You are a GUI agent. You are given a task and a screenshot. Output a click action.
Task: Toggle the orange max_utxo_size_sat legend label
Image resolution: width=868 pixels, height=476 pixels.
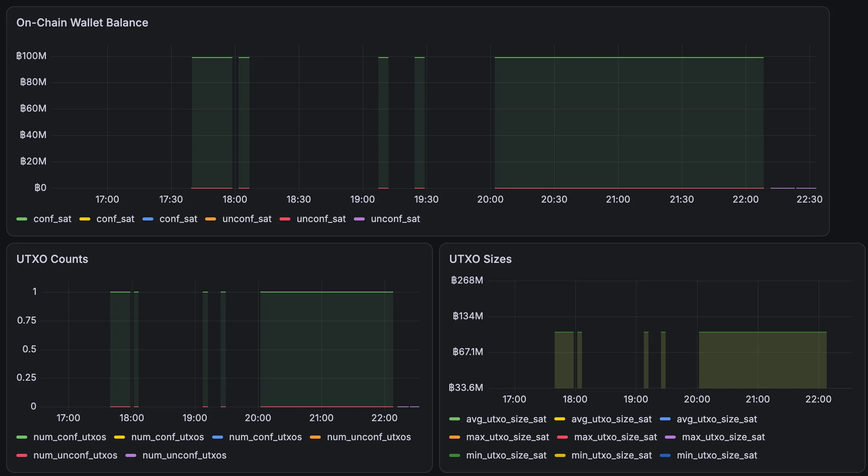point(508,437)
